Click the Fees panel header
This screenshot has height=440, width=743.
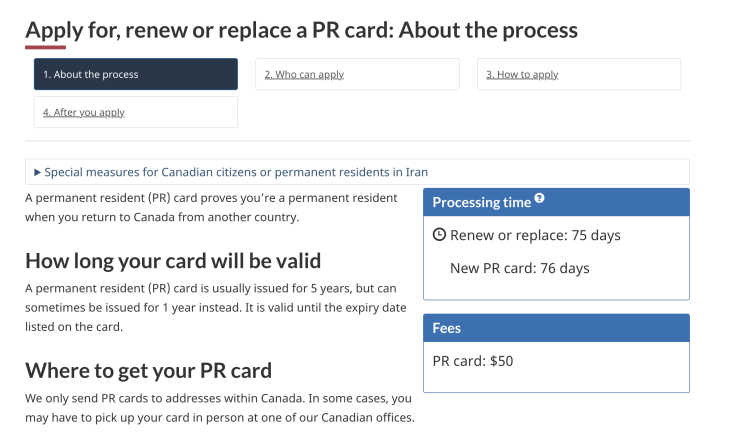[x=556, y=328]
